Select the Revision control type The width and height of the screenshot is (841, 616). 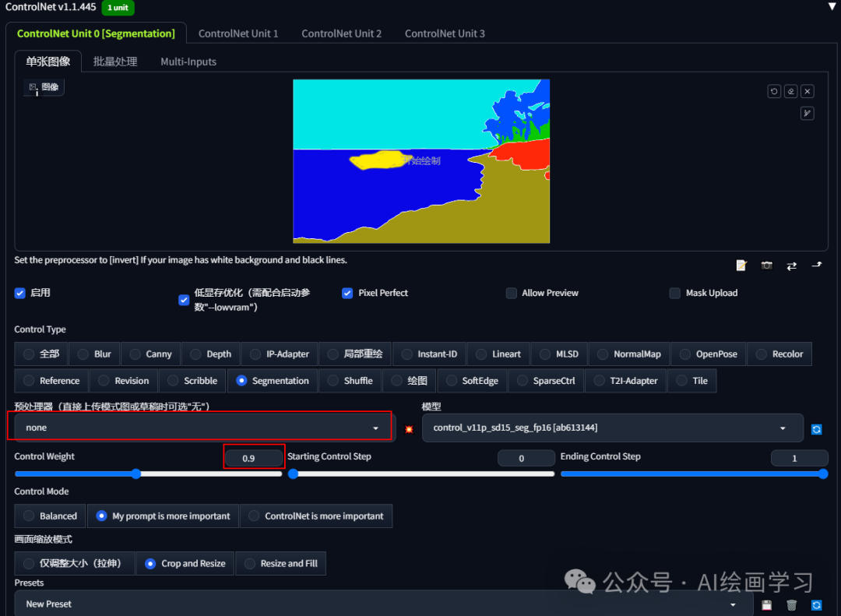click(124, 381)
